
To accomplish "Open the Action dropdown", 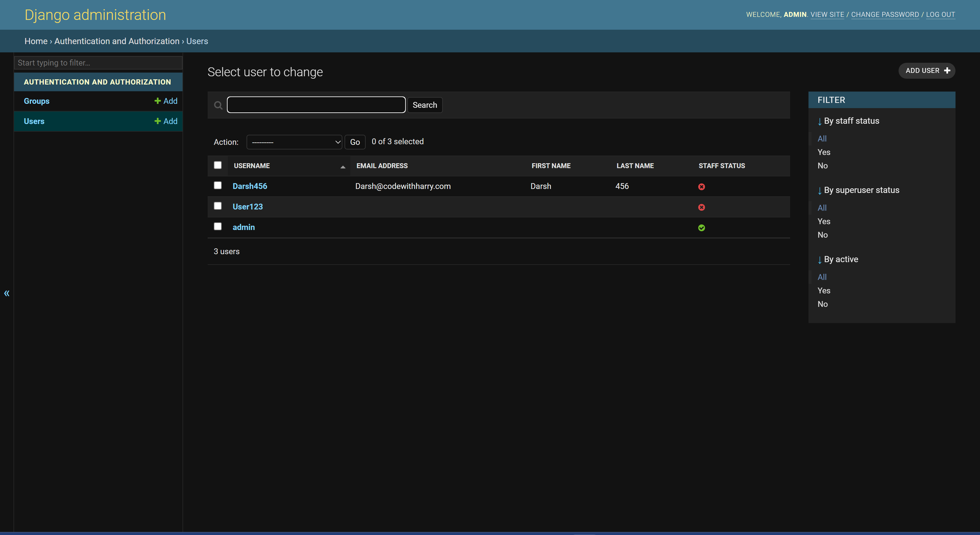I will coord(294,142).
